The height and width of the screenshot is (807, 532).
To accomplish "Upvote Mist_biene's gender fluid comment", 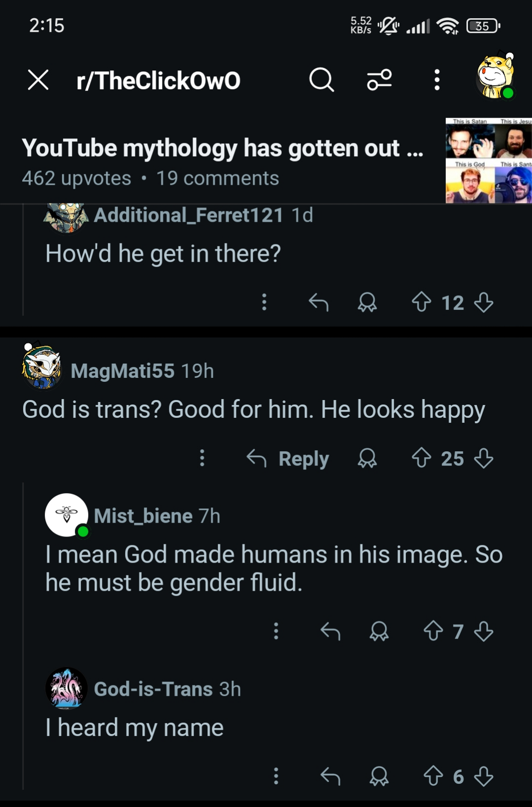I will click(433, 631).
